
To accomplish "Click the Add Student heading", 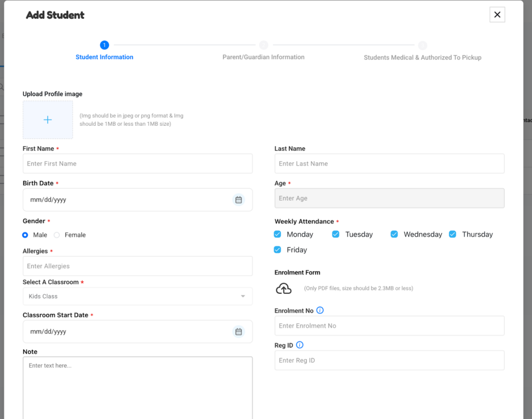I will (55, 15).
